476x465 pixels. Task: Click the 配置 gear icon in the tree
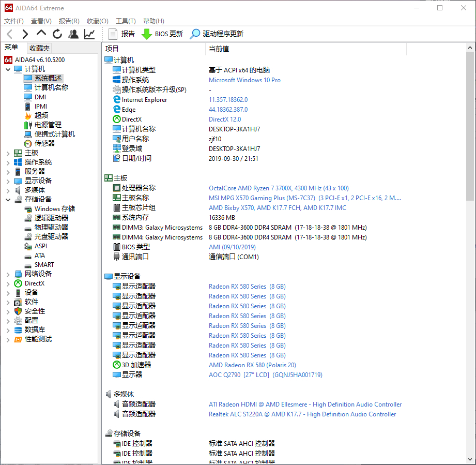point(18,321)
